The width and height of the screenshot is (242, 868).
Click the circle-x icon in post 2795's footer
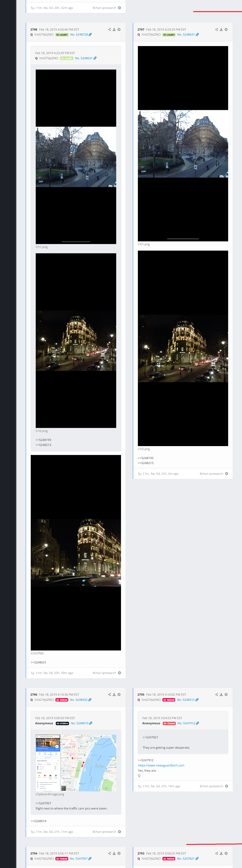(227, 786)
